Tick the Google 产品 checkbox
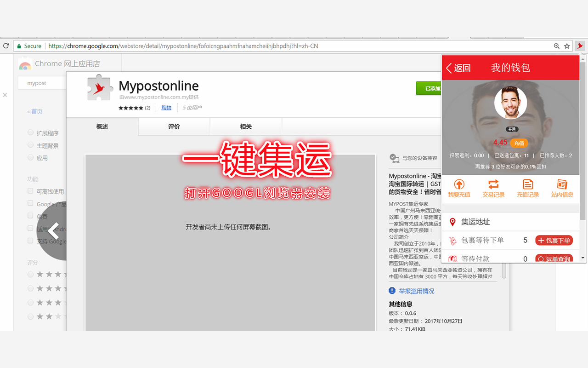The height and width of the screenshot is (368, 588). coord(30,203)
